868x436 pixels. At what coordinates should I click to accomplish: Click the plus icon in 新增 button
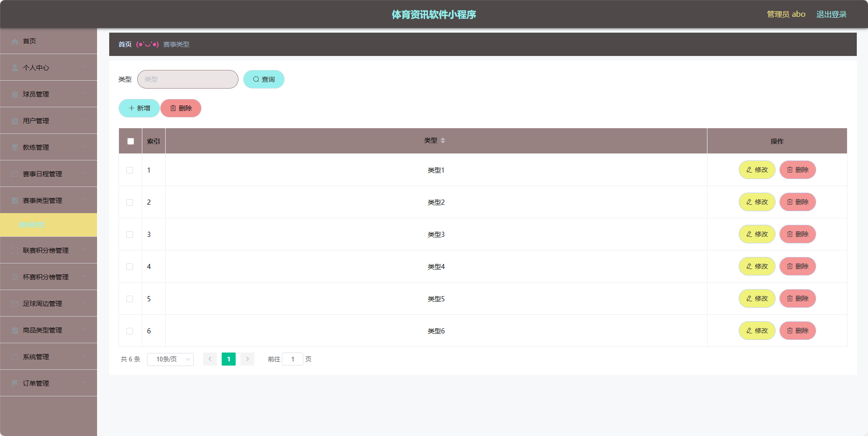132,108
